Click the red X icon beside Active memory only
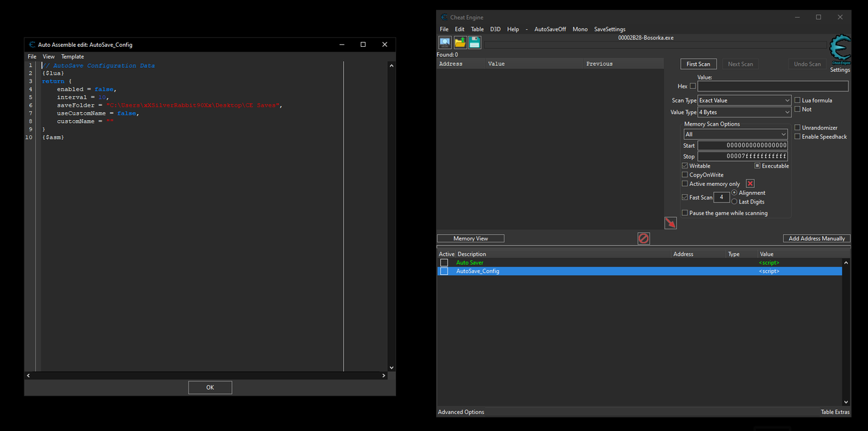This screenshot has height=431, width=868. click(750, 184)
